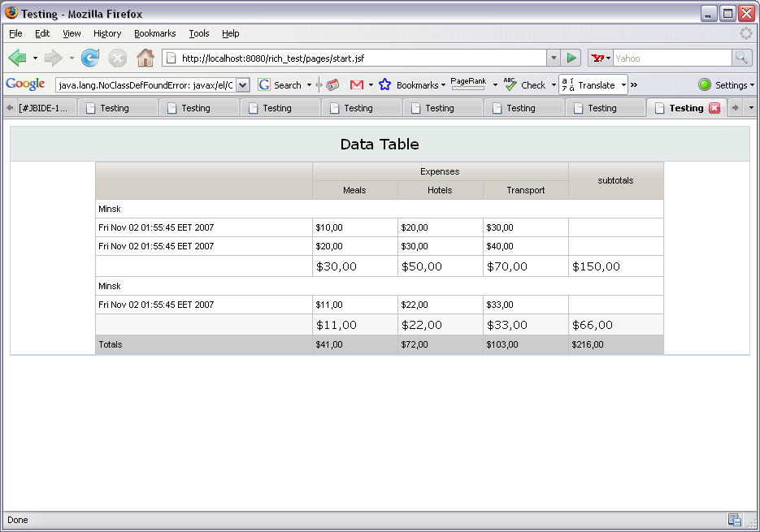This screenshot has width=760, height=532.
Task: Open the View menu
Action: 72,33
